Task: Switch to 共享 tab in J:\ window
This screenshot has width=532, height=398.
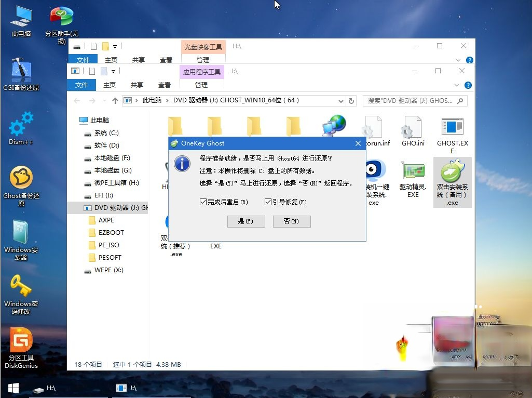Action: tap(137, 85)
